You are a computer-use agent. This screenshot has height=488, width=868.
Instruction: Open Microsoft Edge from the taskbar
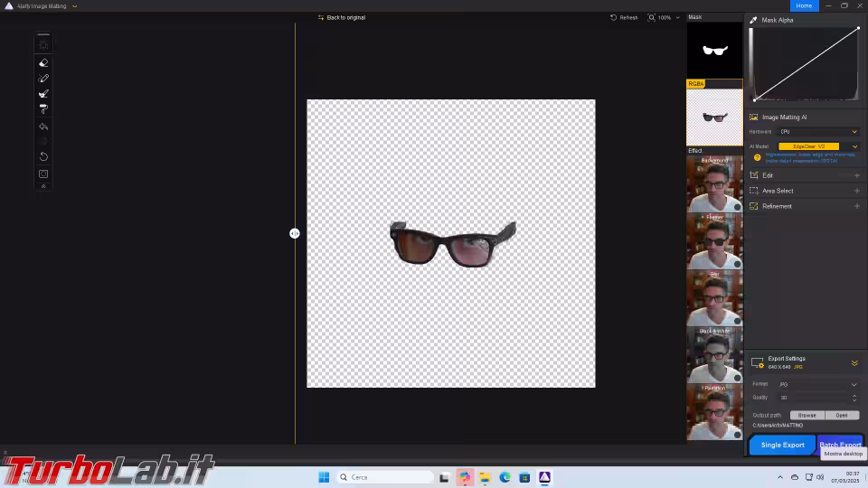click(505, 477)
